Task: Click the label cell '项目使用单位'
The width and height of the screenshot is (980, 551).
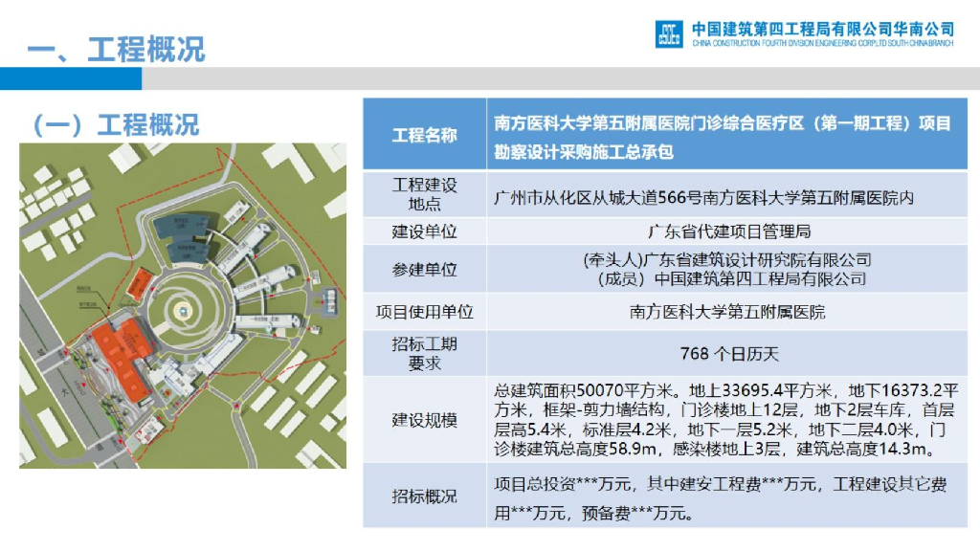Action: coord(424,312)
